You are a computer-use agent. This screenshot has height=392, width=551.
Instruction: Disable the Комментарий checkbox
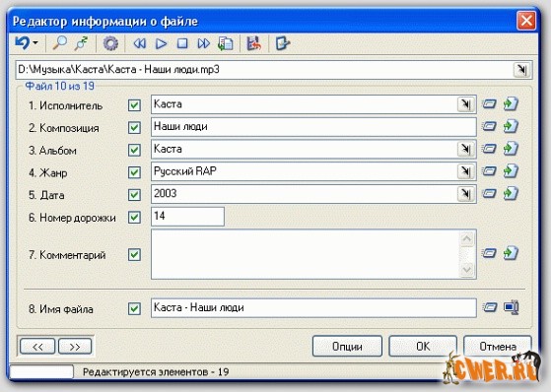click(x=134, y=255)
